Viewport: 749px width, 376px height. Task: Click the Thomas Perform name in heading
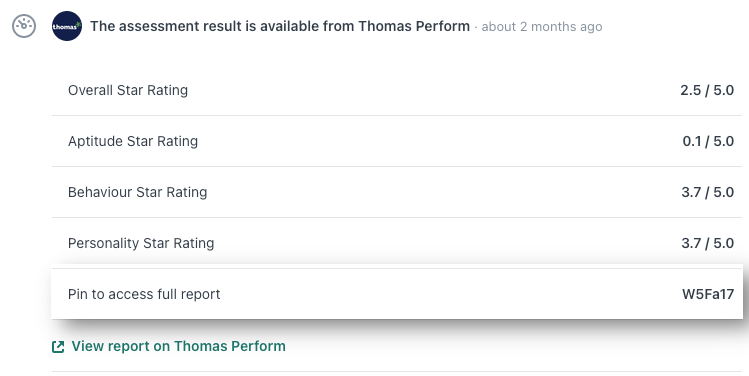coord(414,26)
